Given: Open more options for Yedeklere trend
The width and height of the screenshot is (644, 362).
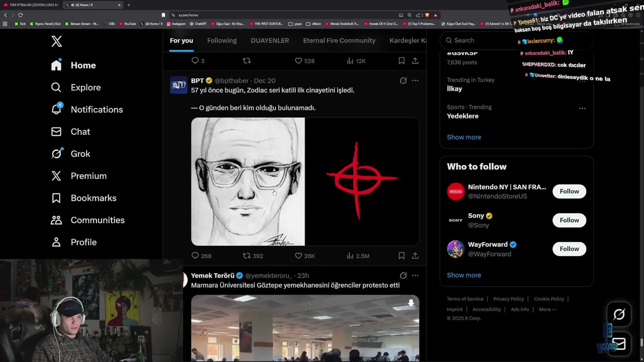Looking at the screenshot, I should point(582,108).
